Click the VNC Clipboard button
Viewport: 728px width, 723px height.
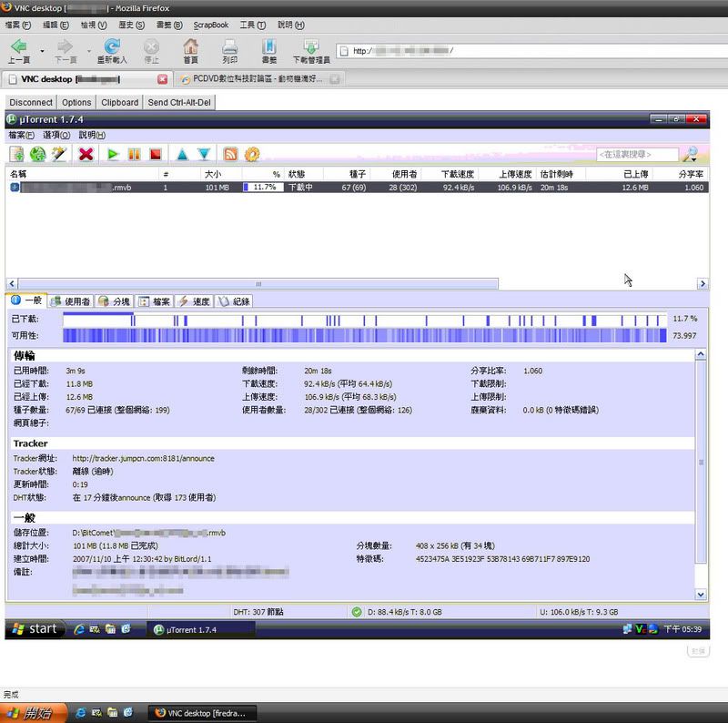click(120, 102)
